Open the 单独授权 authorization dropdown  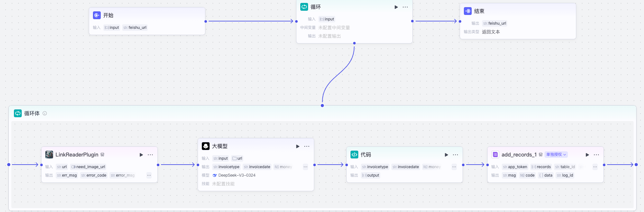556,155
